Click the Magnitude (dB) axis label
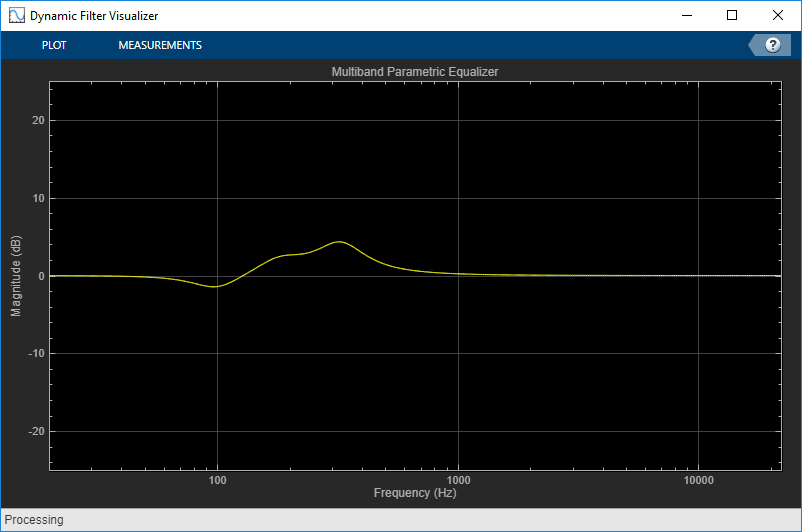802x532 pixels. [16, 276]
